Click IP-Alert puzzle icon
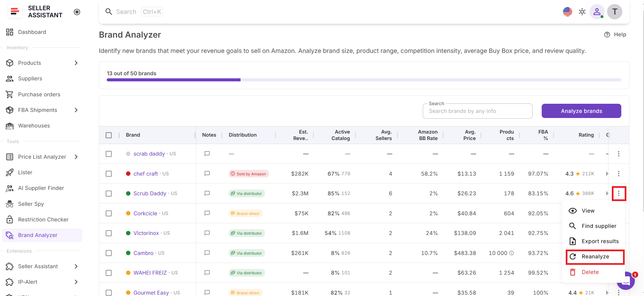Image resolution: width=644 pixels, height=296 pixels. point(9,282)
